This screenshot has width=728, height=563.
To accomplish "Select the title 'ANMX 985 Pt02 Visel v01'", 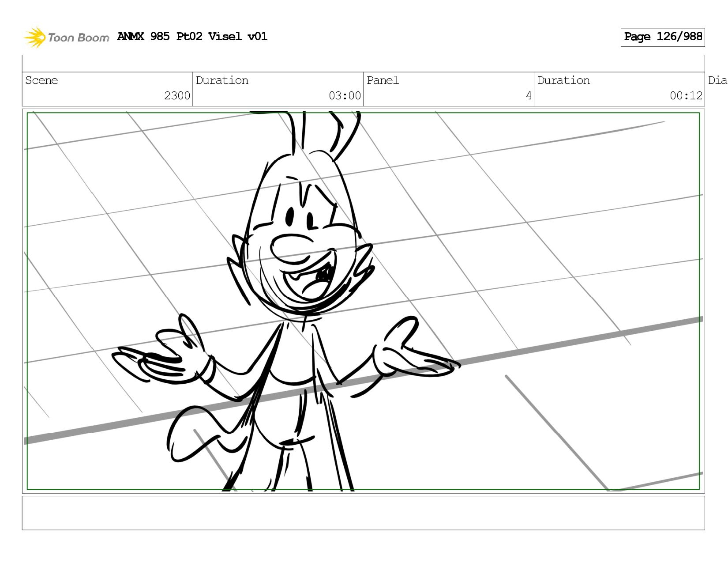I will [x=192, y=36].
